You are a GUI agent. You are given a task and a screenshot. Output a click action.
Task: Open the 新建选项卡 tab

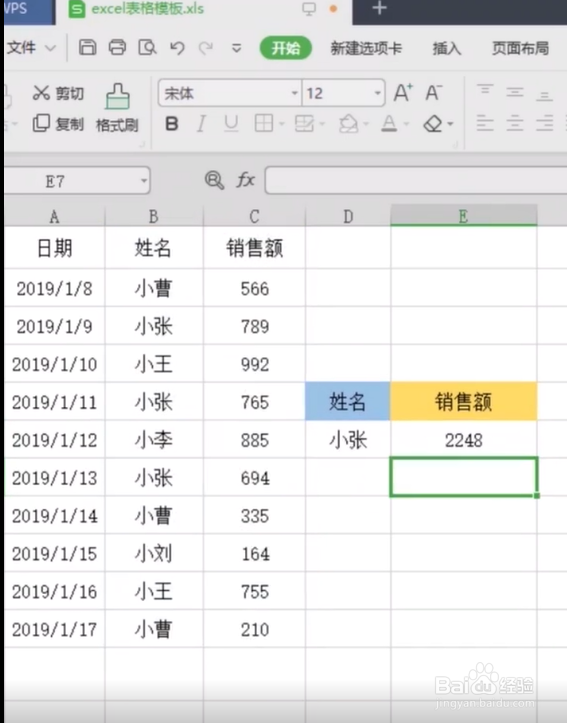point(366,48)
